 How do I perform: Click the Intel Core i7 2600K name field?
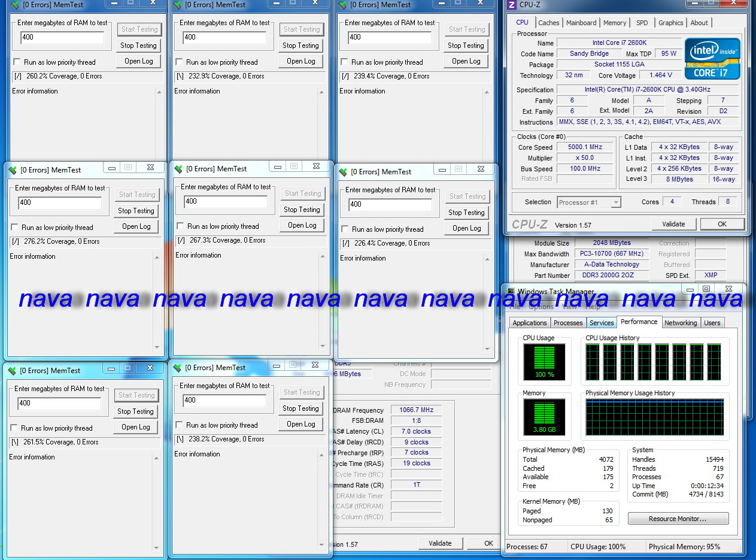pyautogui.click(x=619, y=43)
